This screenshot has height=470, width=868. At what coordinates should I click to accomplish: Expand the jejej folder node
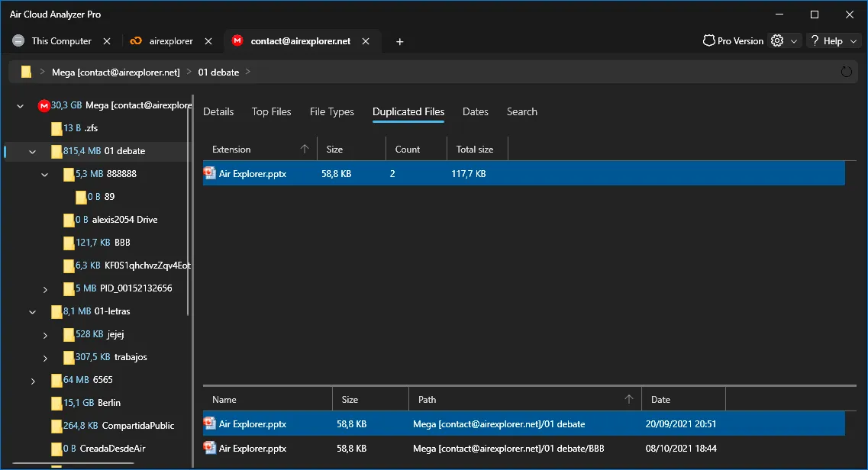pyautogui.click(x=45, y=335)
